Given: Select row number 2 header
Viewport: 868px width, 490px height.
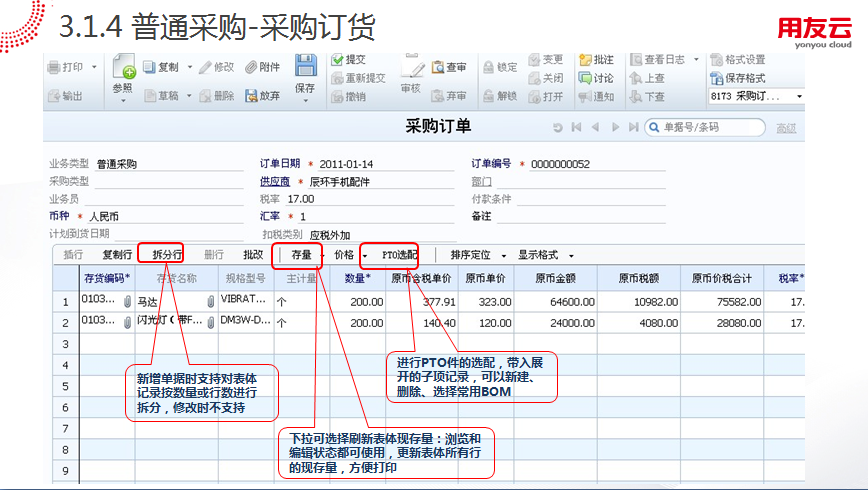Looking at the screenshot, I should tap(66, 323).
